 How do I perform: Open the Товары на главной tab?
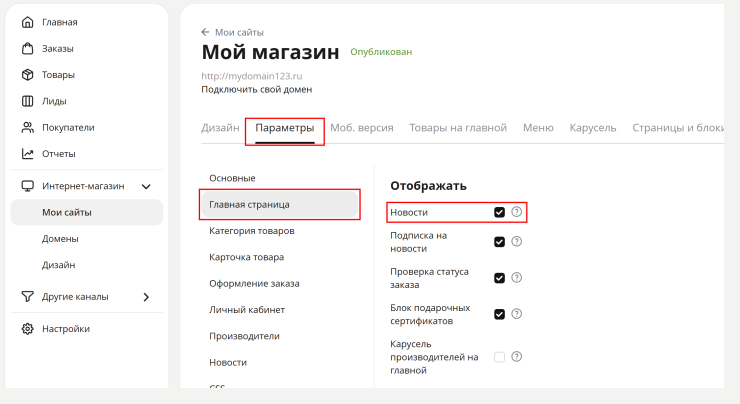point(458,128)
